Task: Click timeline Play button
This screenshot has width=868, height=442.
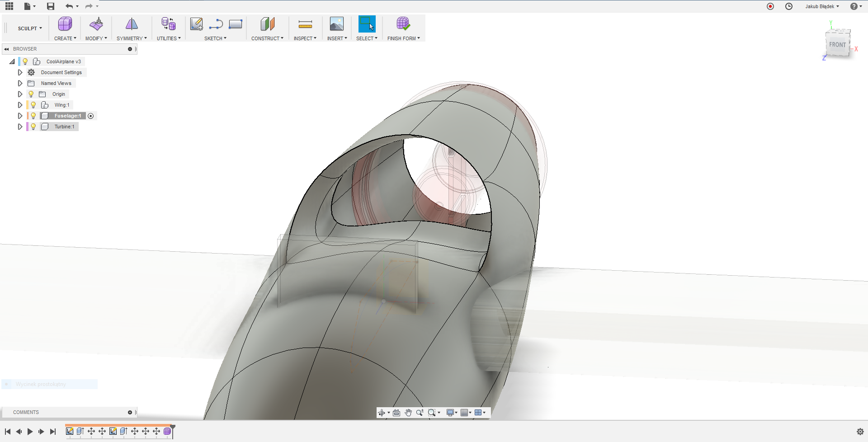Action: pos(30,432)
